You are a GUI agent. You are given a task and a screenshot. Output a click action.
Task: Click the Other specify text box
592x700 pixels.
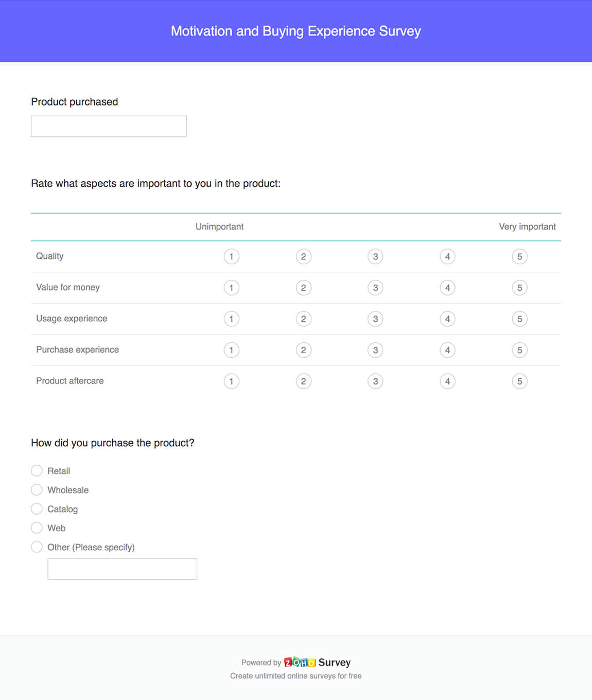click(x=122, y=569)
